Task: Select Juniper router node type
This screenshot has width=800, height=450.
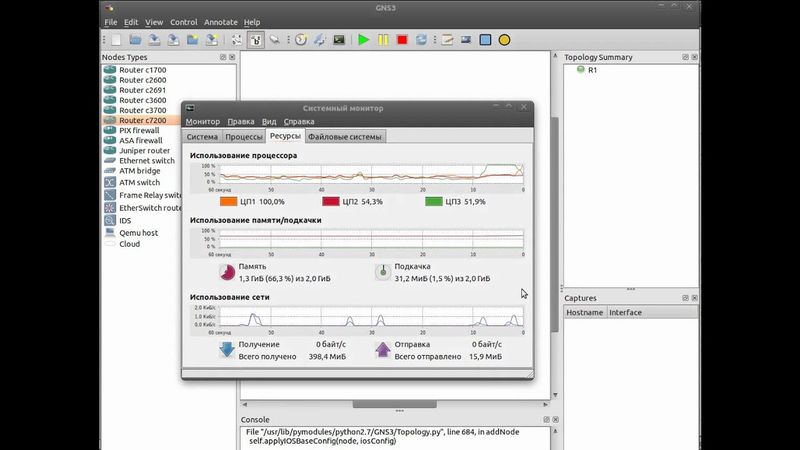Action: (144, 151)
